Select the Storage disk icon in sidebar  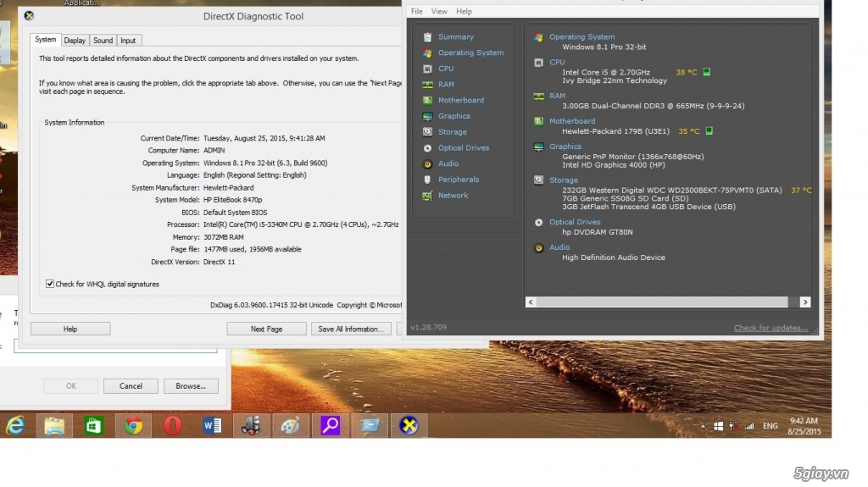(427, 132)
